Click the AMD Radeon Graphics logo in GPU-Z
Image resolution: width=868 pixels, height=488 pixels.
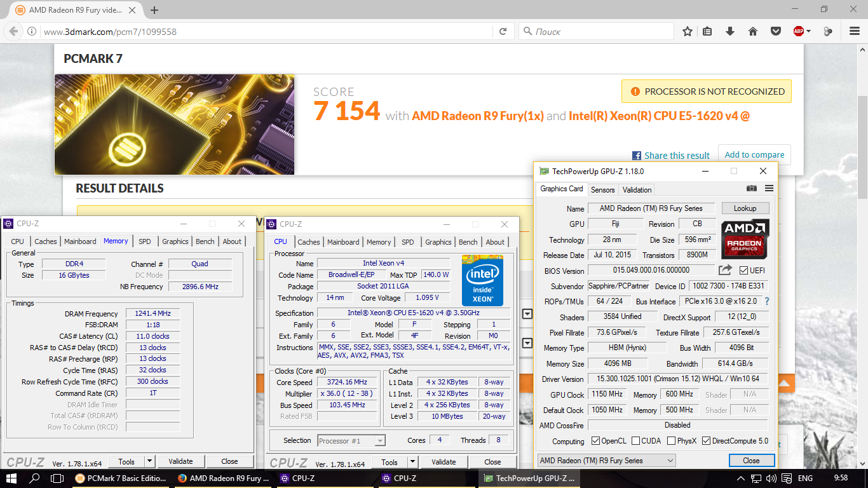745,239
